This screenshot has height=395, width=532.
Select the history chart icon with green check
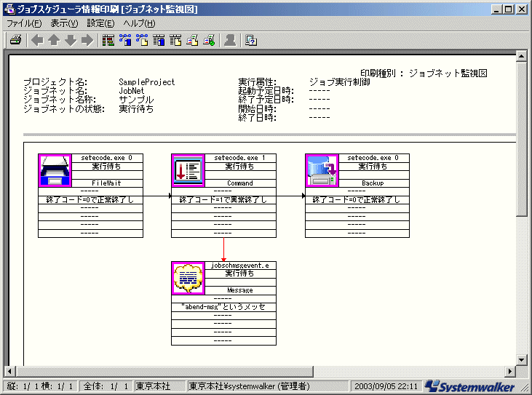coord(209,40)
